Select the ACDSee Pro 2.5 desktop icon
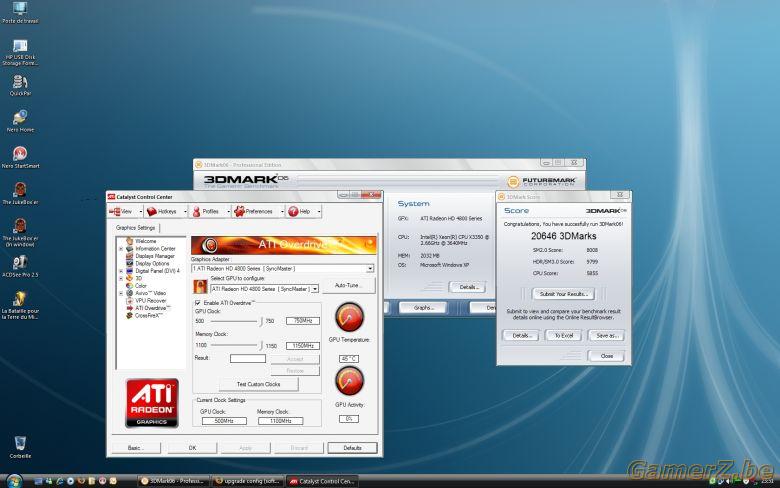 [20, 266]
